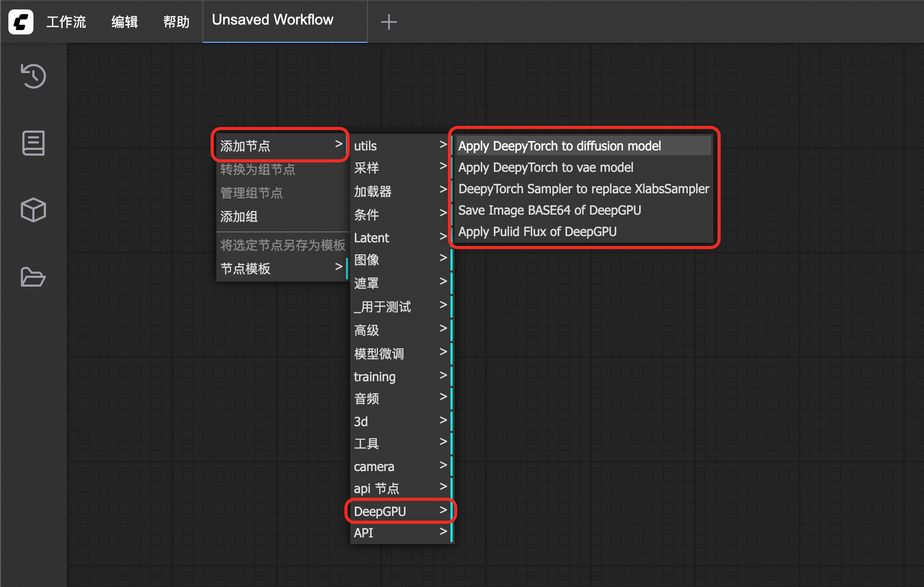Screen dimensions: 924x587
Task: Open the 3d node category
Action: [400, 421]
